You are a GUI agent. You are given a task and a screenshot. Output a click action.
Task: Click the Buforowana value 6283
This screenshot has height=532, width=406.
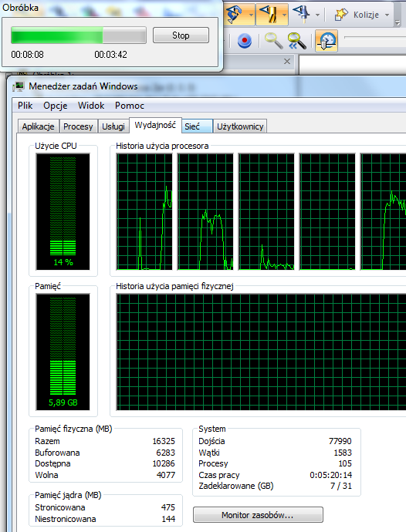165,453
